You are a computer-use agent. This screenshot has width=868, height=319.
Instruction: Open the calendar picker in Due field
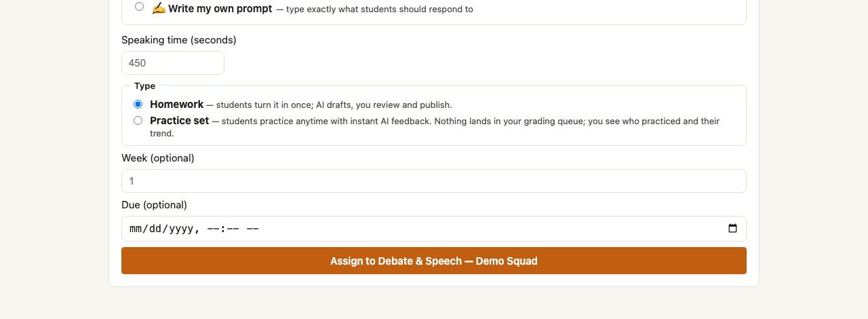(732, 229)
